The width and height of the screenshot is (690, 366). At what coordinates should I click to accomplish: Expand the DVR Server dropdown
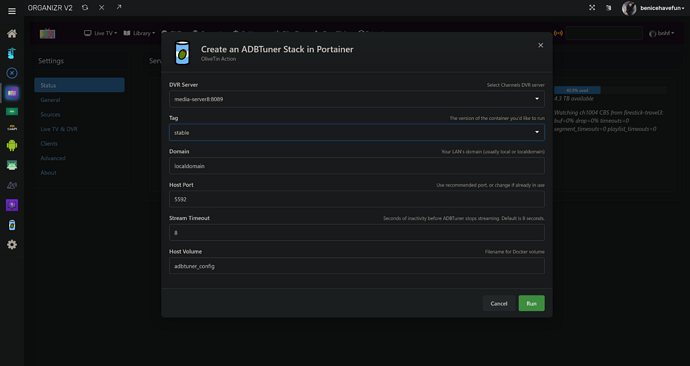(x=357, y=99)
